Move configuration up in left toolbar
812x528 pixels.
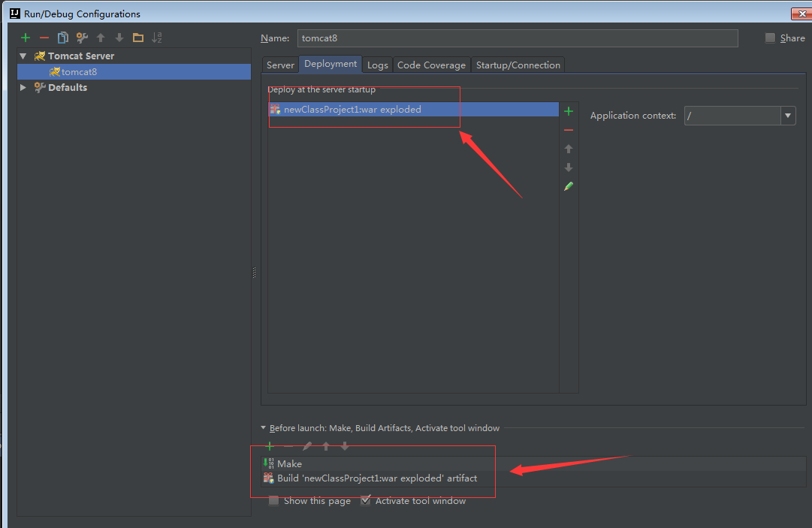pos(101,38)
